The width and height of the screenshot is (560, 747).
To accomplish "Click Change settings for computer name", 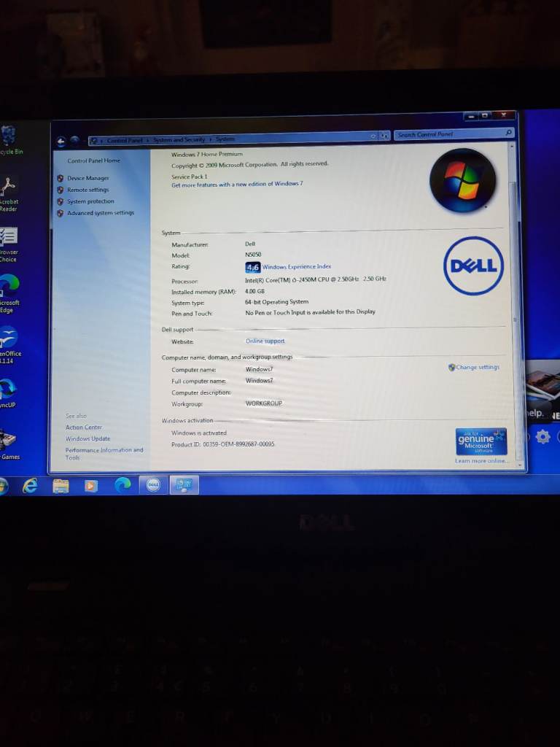I will tap(478, 368).
